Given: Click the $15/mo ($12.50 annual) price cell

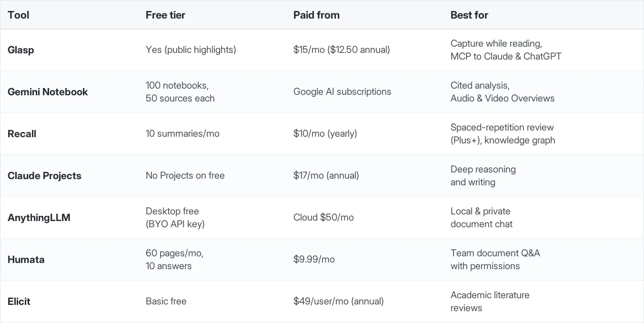Looking at the screenshot, I should [342, 50].
